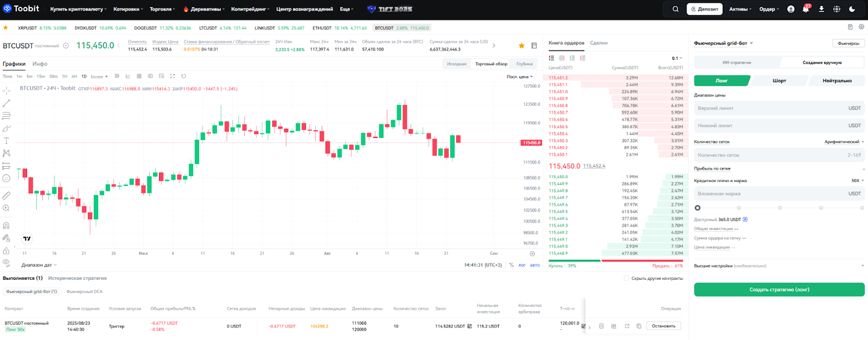Open the order book 0.1 precision dropdown

[x=677, y=58]
